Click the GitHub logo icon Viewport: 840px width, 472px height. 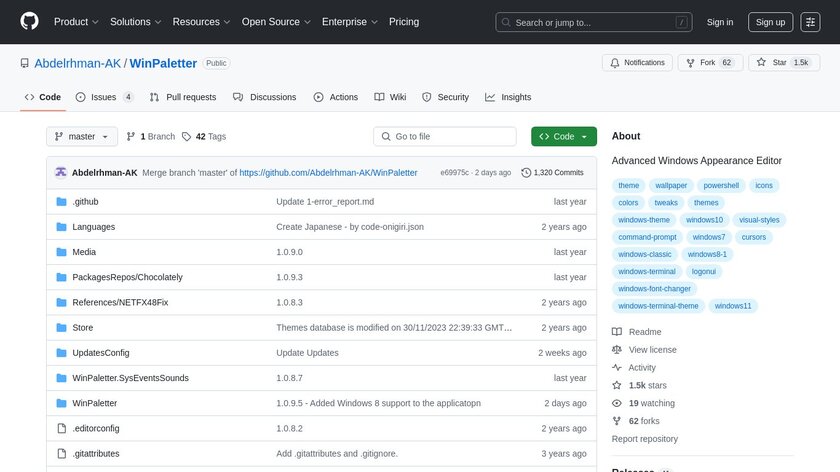click(28, 22)
